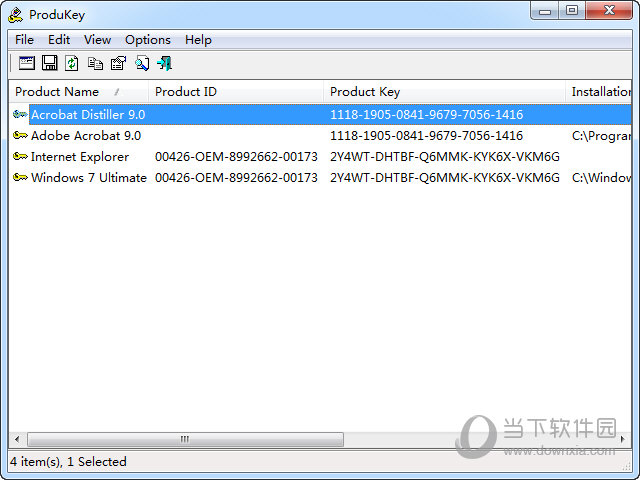Sort by the Product ID column header
The height and width of the screenshot is (480, 640).
point(236,92)
